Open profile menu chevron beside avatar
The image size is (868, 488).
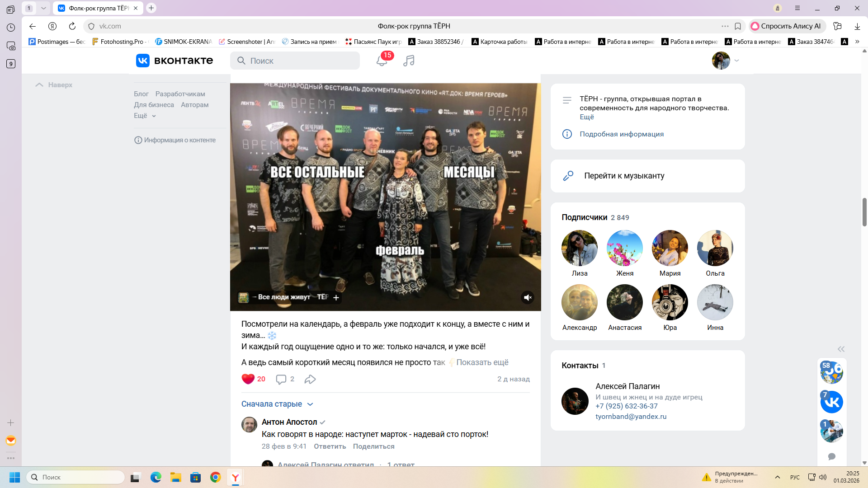coord(736,61)
